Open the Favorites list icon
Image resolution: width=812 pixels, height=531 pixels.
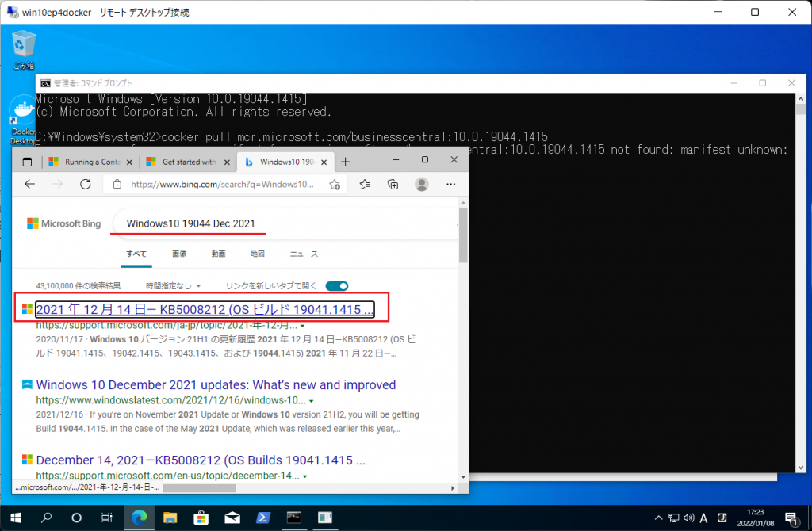click(365, 184)
